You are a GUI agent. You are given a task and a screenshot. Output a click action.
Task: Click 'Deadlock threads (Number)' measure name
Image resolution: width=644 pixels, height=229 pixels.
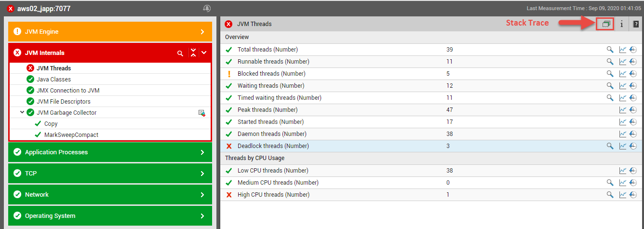pos(273,146)
